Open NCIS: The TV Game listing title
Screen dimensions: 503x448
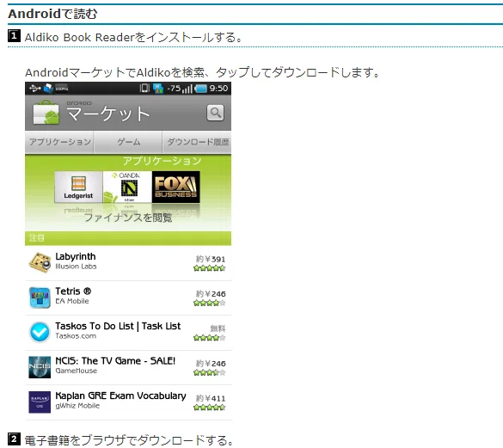click(x=115, y=360)
